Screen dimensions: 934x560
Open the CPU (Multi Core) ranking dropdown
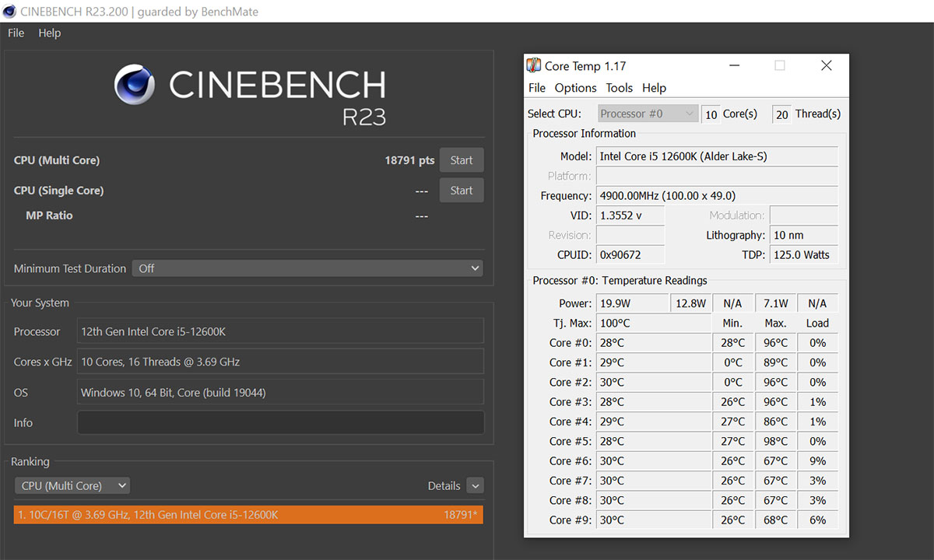72,485
